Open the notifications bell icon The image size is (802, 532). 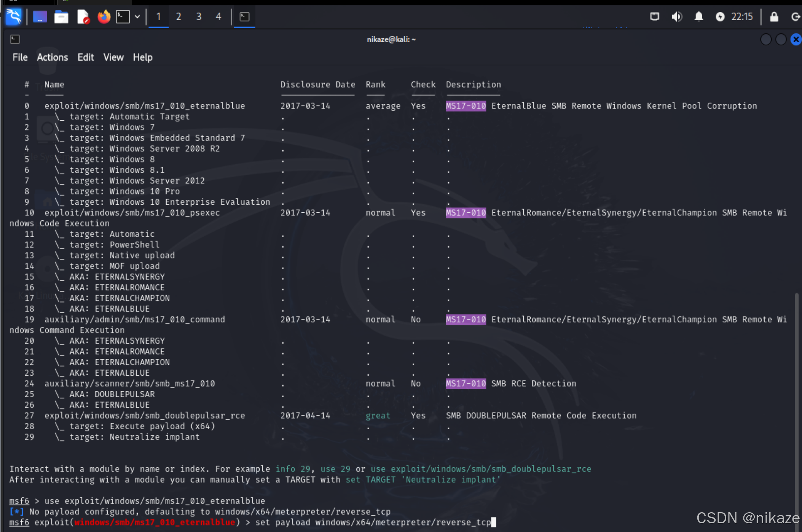(x=698, y=17)
